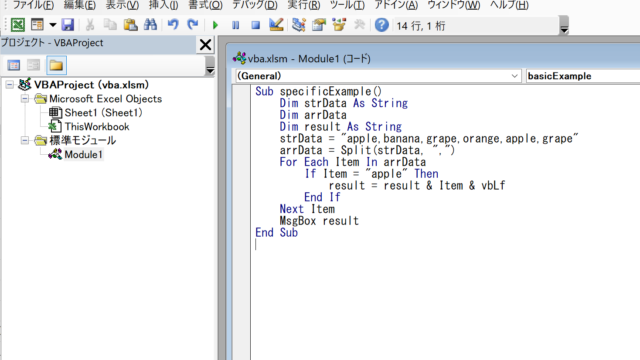Click the vba.xlsm - Module1 code window icon
Screen dimensions: 640x360
[239, 58]
